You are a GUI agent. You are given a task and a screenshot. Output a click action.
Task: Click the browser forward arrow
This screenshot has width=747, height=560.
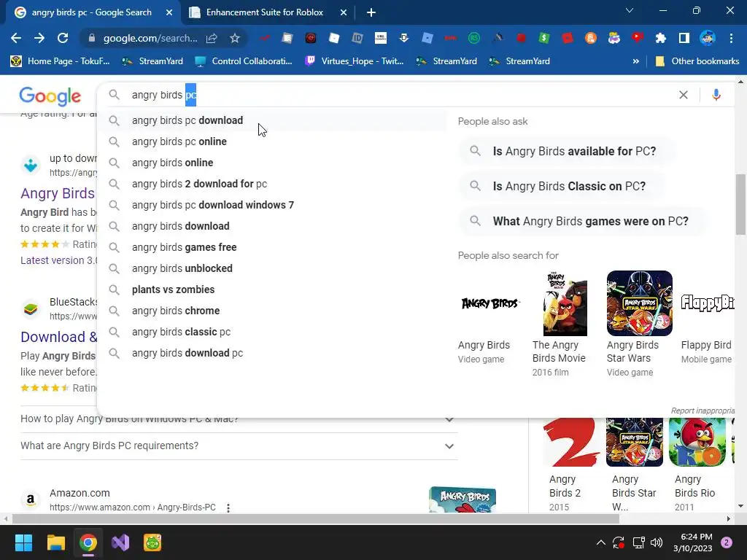tap(39, 38)
